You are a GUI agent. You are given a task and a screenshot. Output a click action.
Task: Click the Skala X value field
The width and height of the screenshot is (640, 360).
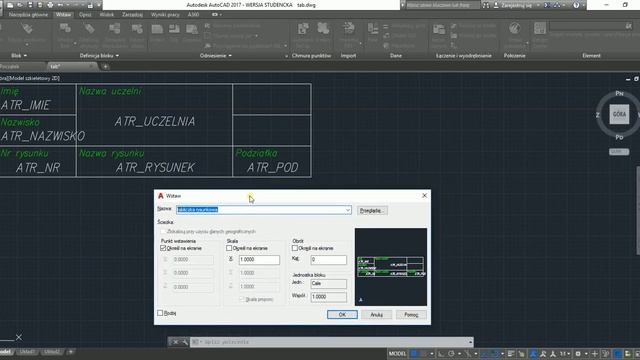point(259,260)
